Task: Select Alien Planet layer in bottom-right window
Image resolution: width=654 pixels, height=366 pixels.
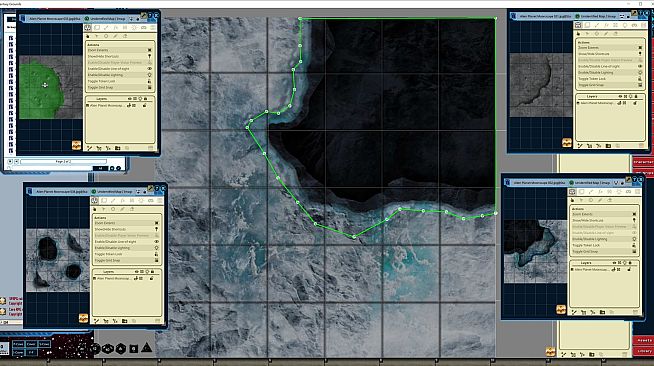Action: pos(591,270)
